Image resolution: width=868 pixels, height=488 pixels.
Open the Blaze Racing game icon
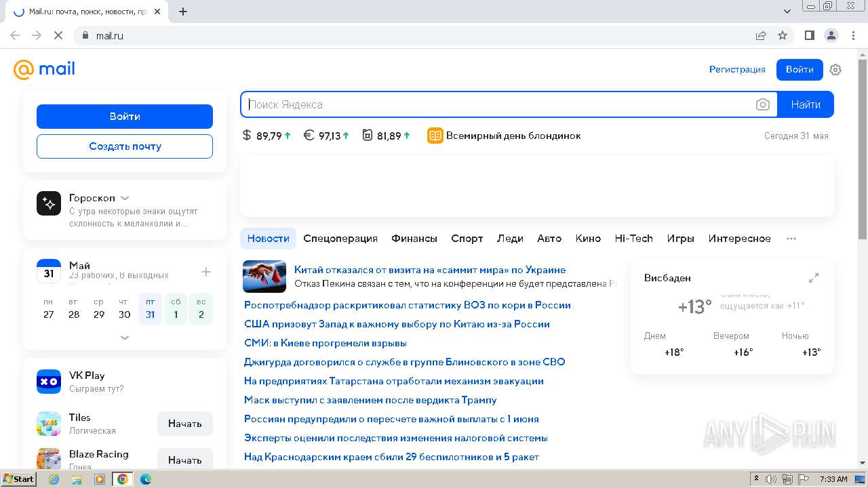(x=49, y=459)
